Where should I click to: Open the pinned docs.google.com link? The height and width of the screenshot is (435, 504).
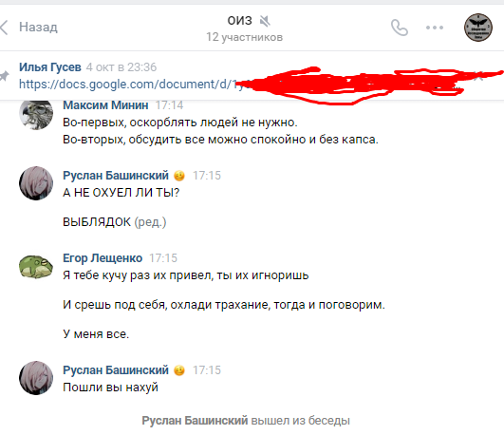click(x=130, y=85)
